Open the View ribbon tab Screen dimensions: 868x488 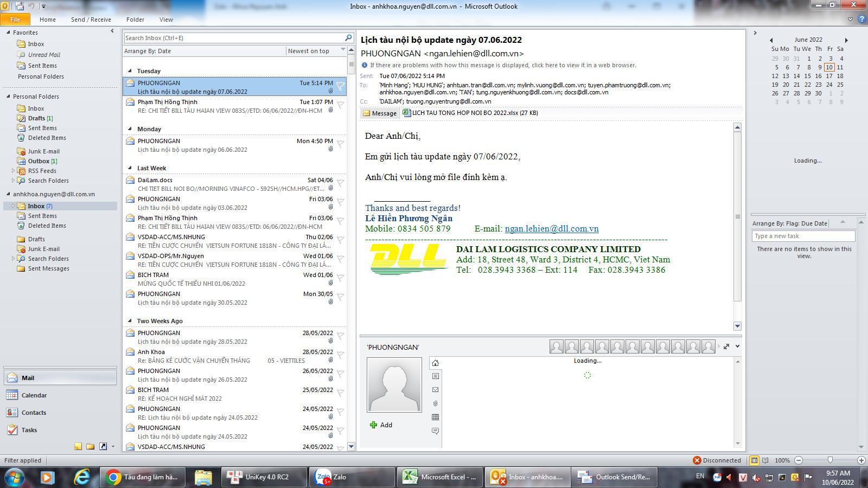click(166, 20)
